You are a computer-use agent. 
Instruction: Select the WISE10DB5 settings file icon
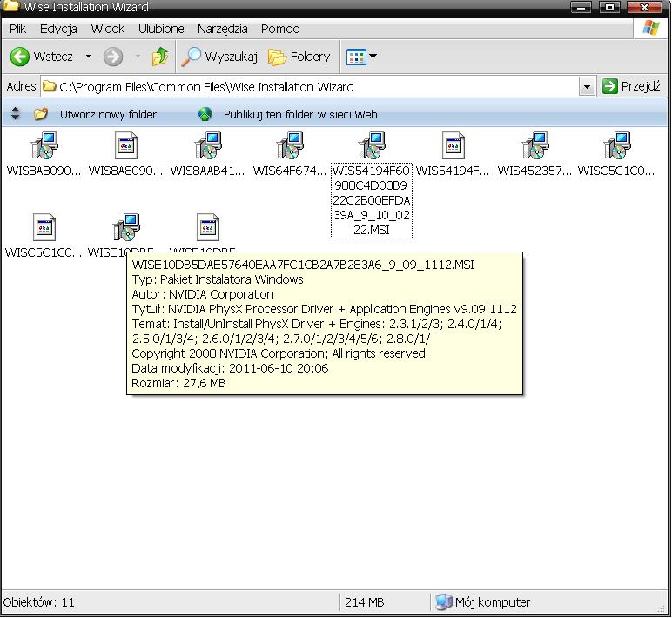point(208,227)
